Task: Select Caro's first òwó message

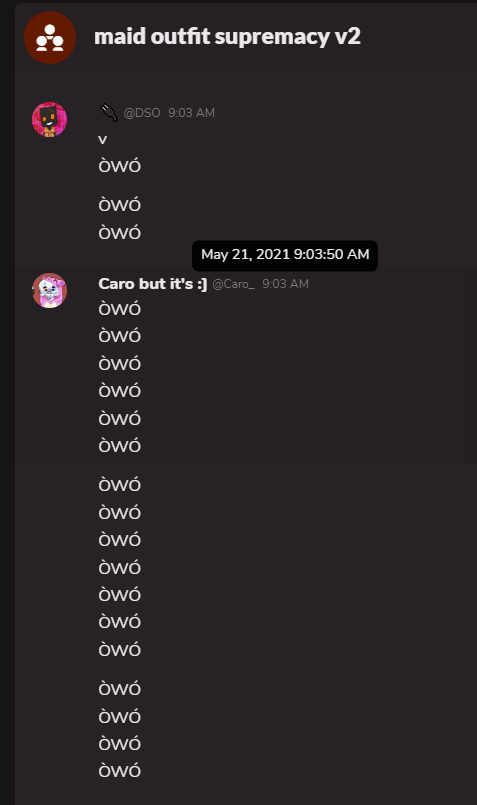Action: (120, 308)
